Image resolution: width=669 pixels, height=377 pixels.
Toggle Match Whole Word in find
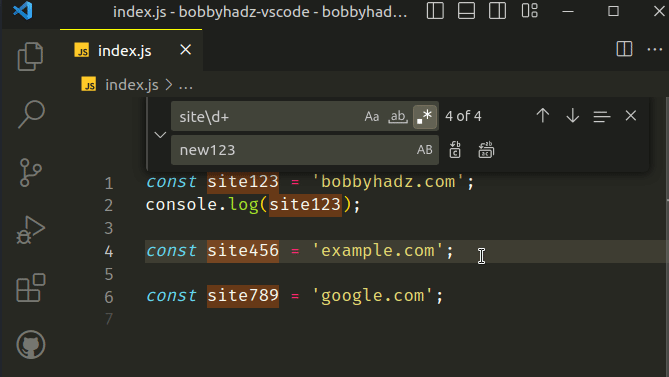[398, 116]
